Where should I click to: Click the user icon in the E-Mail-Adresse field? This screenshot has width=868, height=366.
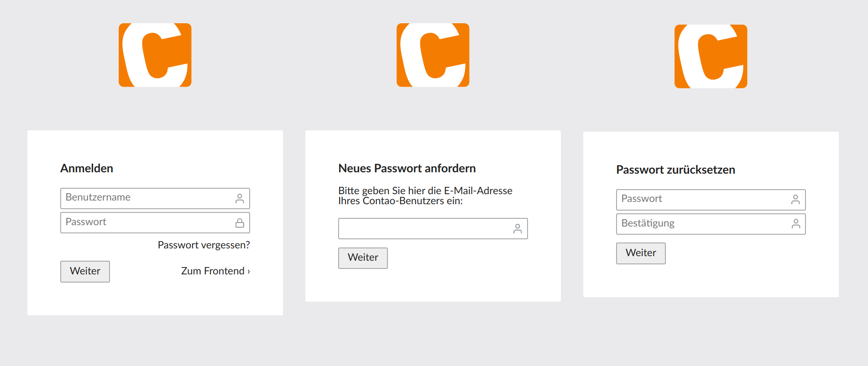coord(518,228)
